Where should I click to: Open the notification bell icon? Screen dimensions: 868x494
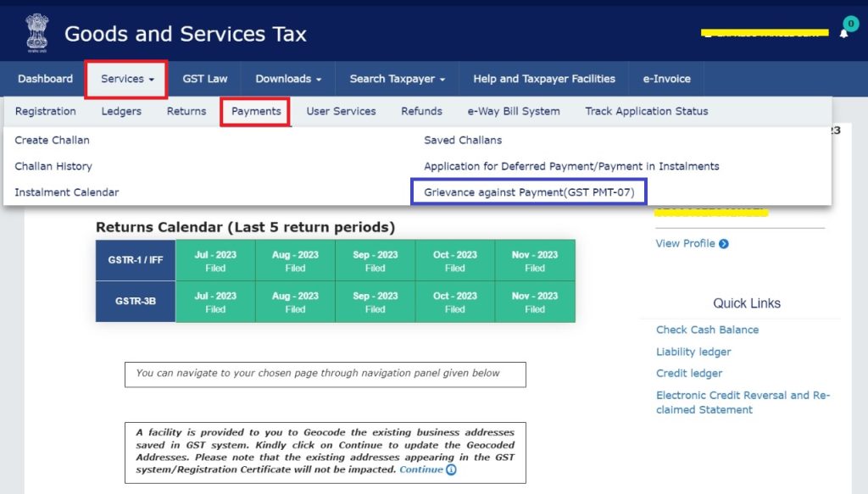click(843, 33)
